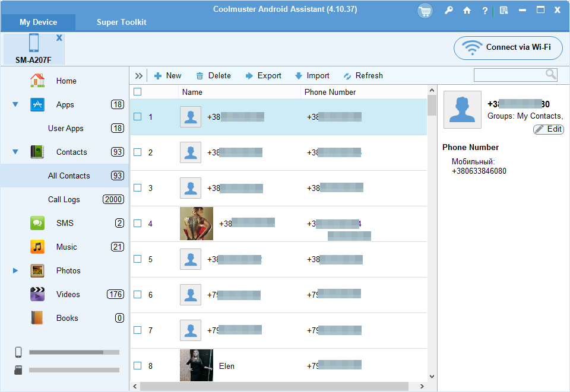Open the help question mark icon
This screenshot has height=392, width=570.
tap(484, 11)
